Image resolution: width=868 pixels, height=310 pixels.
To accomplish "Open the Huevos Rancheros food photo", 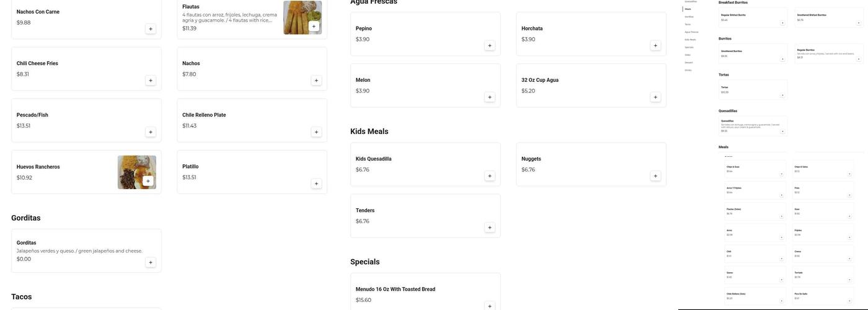I will [131, 167].
